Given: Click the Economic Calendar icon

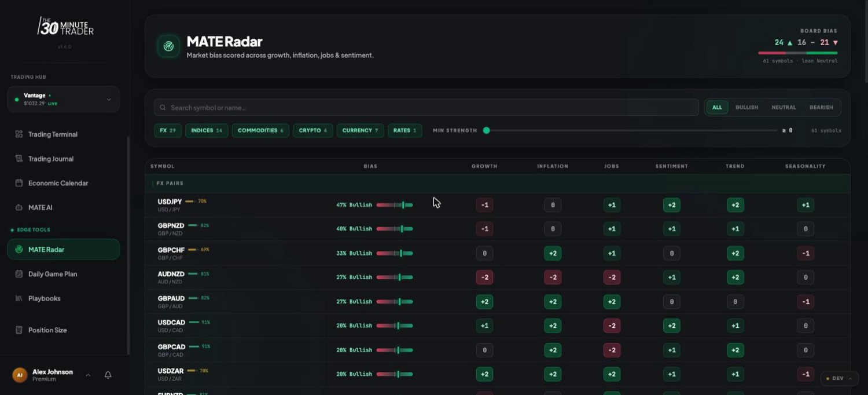Looking at the screenshot, I should pos(19,183).
